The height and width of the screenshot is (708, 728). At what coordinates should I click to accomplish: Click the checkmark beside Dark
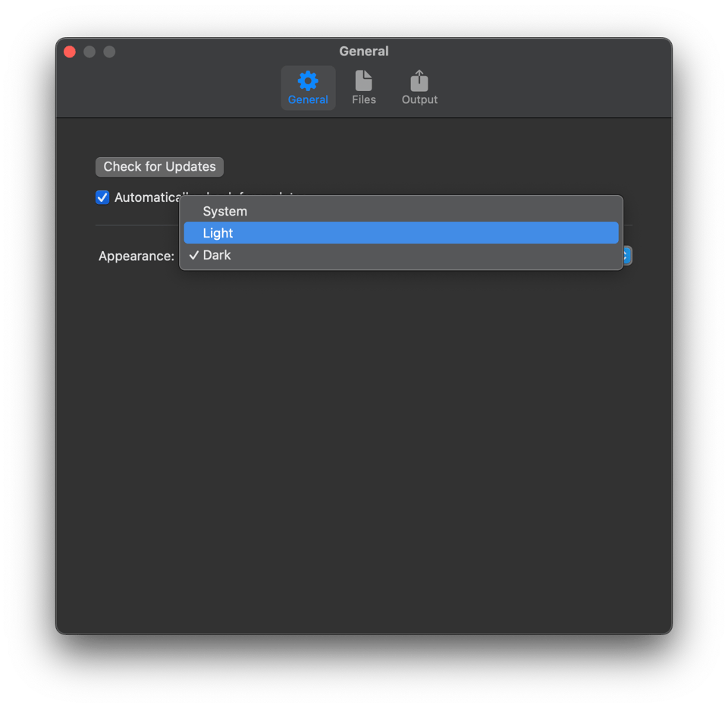pyautogui.click(x=193, y=256)
